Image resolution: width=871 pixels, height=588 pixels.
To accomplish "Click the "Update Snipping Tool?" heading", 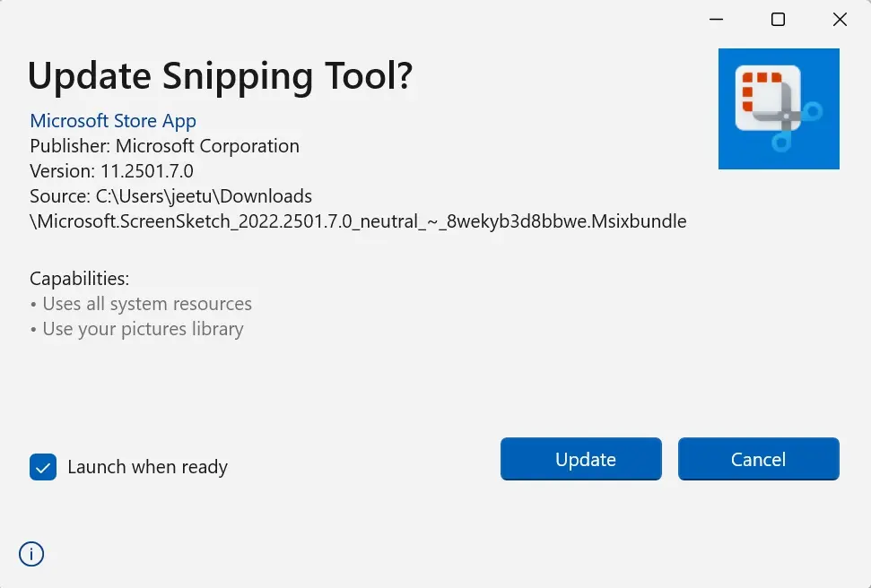I will pyautogui.click(x=220, y=77).
